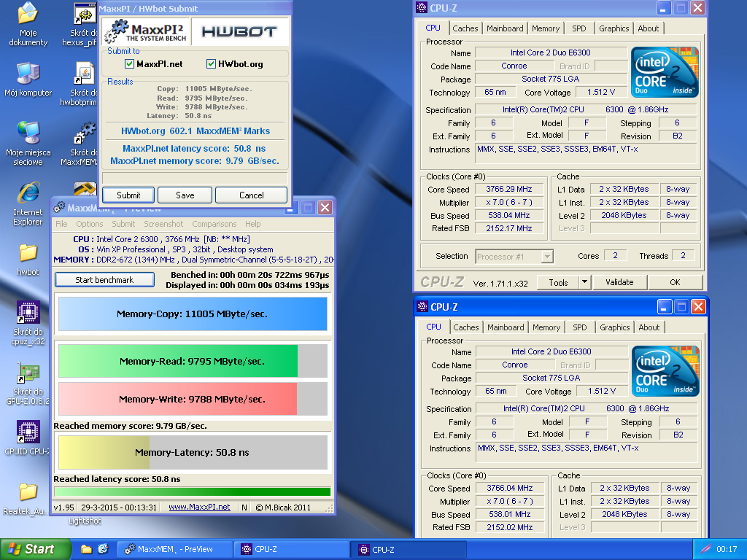Open Skrót do MaxxMEM shortcut icon

click(81, 144)
